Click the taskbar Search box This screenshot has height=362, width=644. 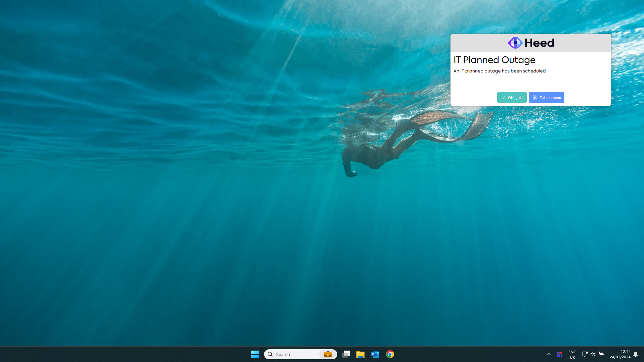coord(300,354)
